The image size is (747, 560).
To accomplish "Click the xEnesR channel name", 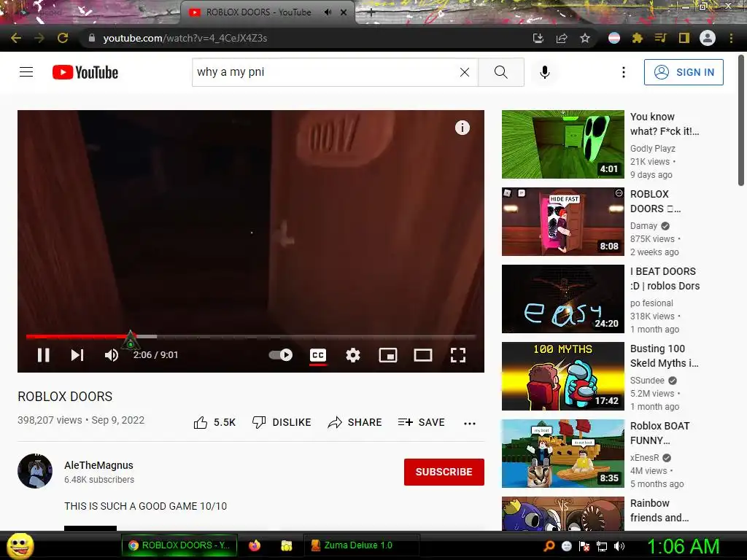I will (x=645, y=458).
